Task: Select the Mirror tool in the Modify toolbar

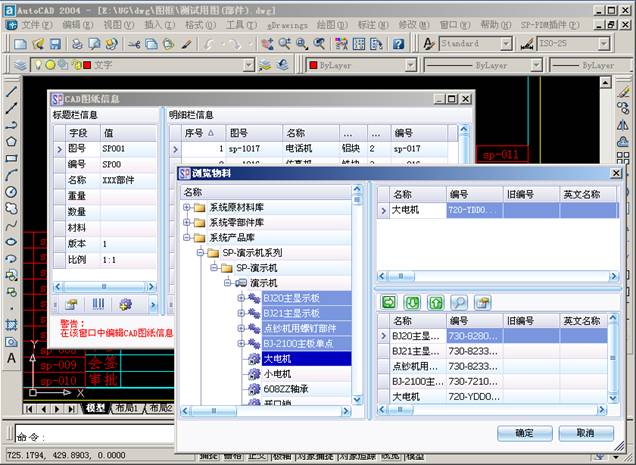Action: (x=623, y=125)
